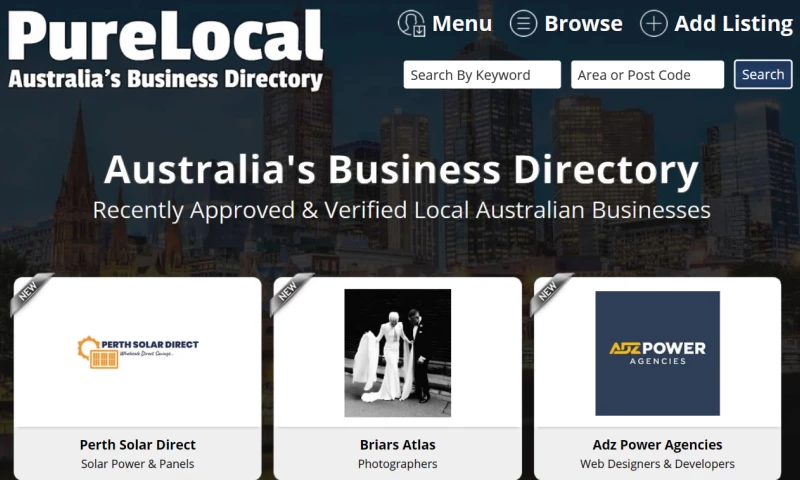Open the Menu text label

pyautogui.click(x=462, y=24)
